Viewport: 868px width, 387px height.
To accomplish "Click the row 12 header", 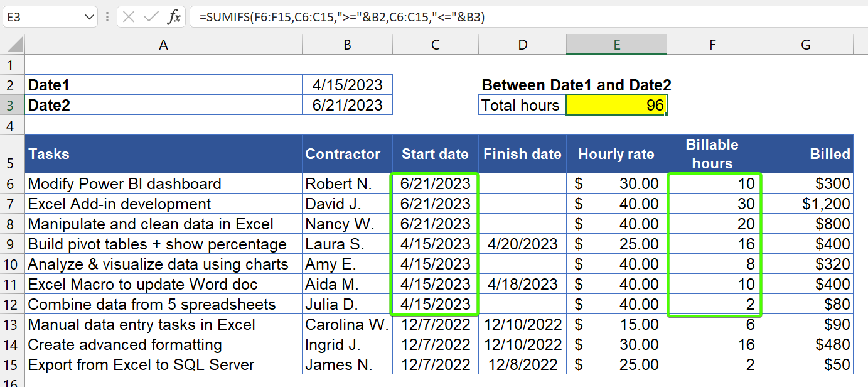I will (x=11, y=304).
